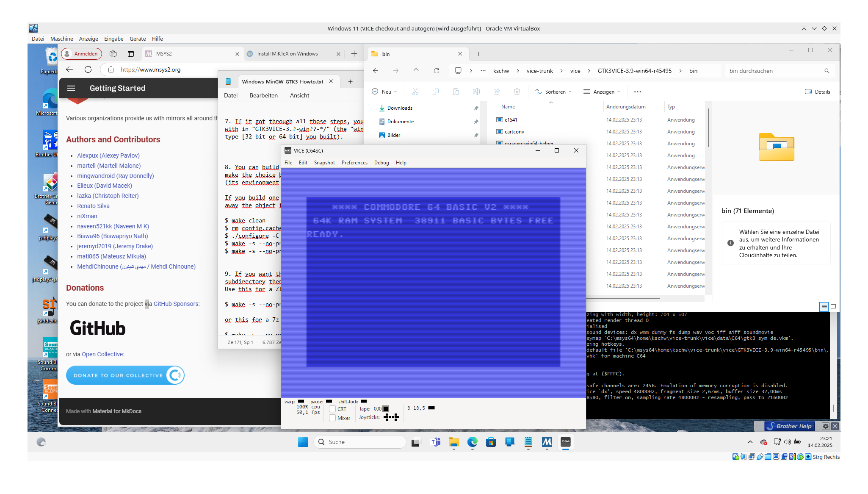868x494 pixels.
Task: Open VirtualBox Maschine menu
Action: point(62,39)
